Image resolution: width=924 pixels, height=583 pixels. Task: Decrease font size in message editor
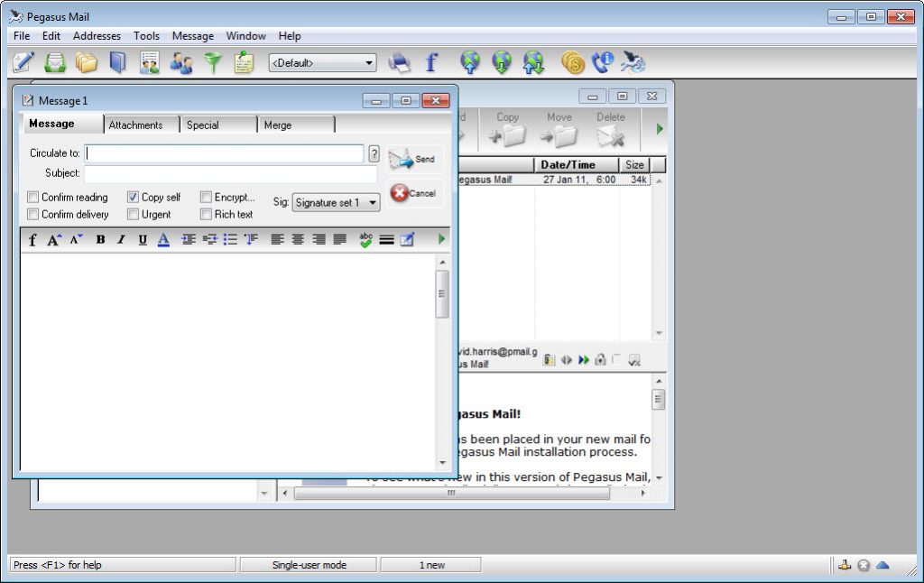click(x=76, y=239)
